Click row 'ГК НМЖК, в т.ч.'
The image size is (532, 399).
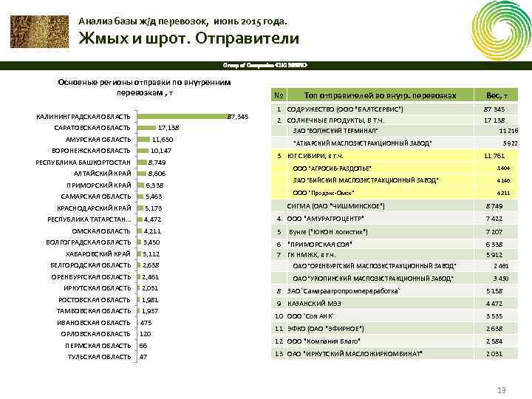[x=395, y=255]
